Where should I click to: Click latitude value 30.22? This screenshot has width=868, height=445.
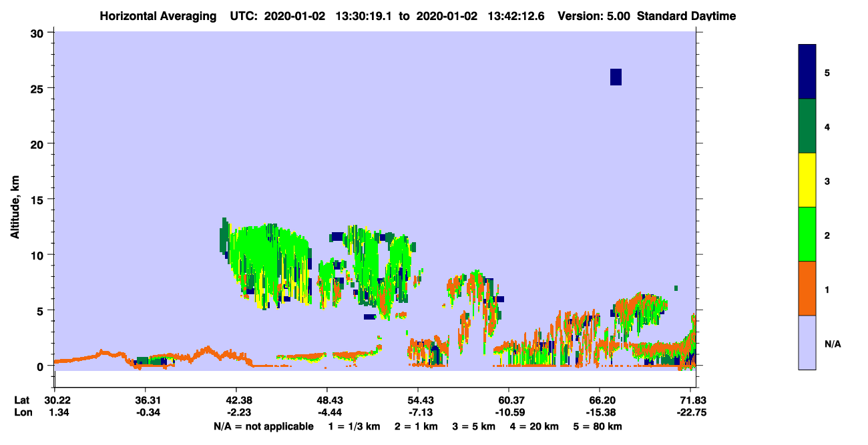point(57,400)
